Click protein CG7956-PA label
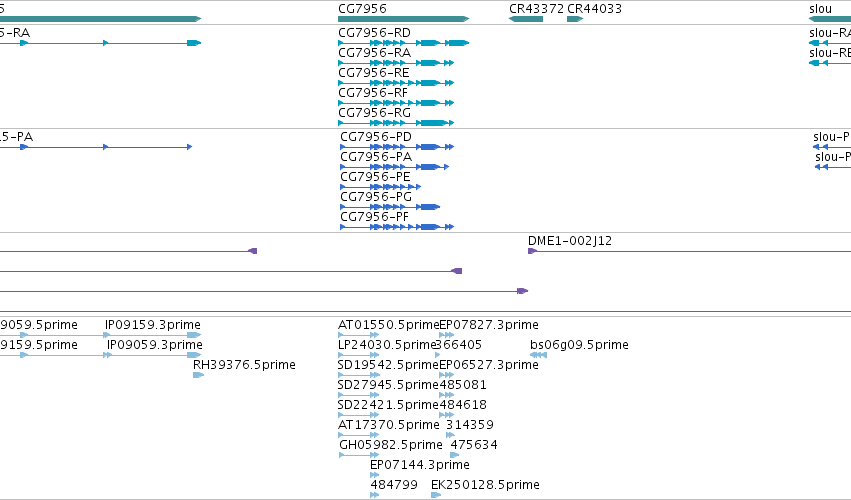 pos(376,157)
